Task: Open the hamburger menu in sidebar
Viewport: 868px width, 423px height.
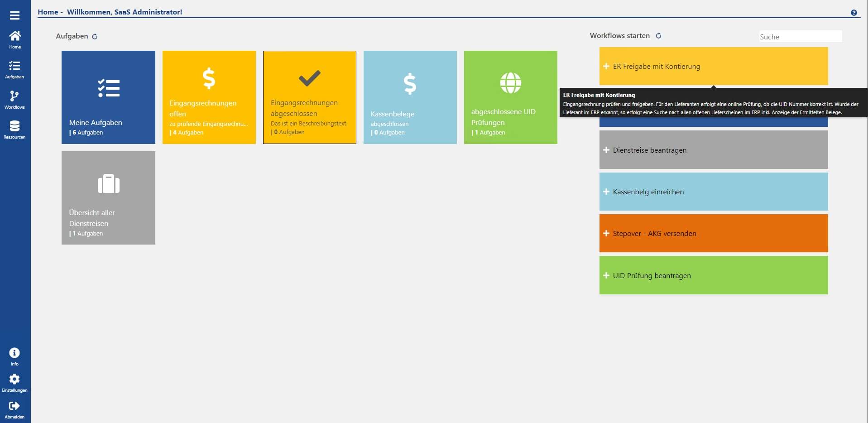Action: pyautogui.click(x=14, y=15)
